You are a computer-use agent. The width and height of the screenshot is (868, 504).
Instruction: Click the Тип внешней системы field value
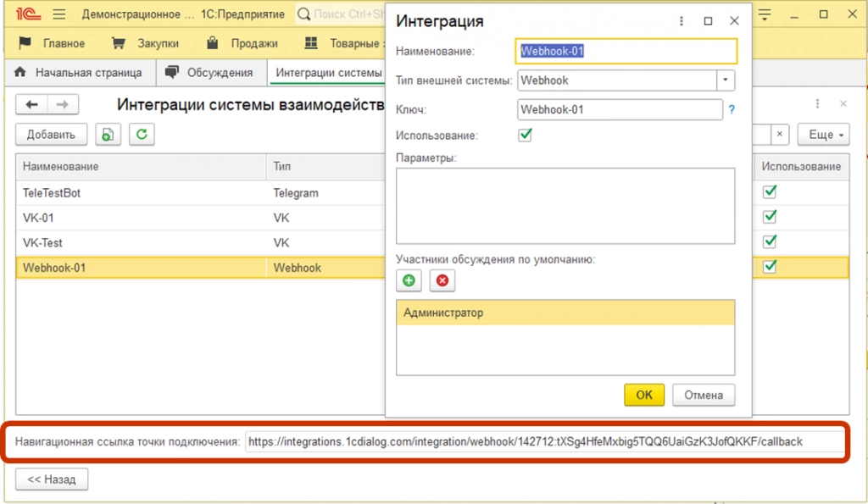(617, 80)
